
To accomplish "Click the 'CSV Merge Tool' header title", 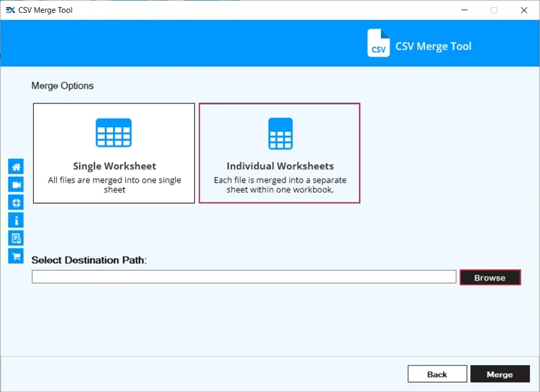I will coord(433,46).
